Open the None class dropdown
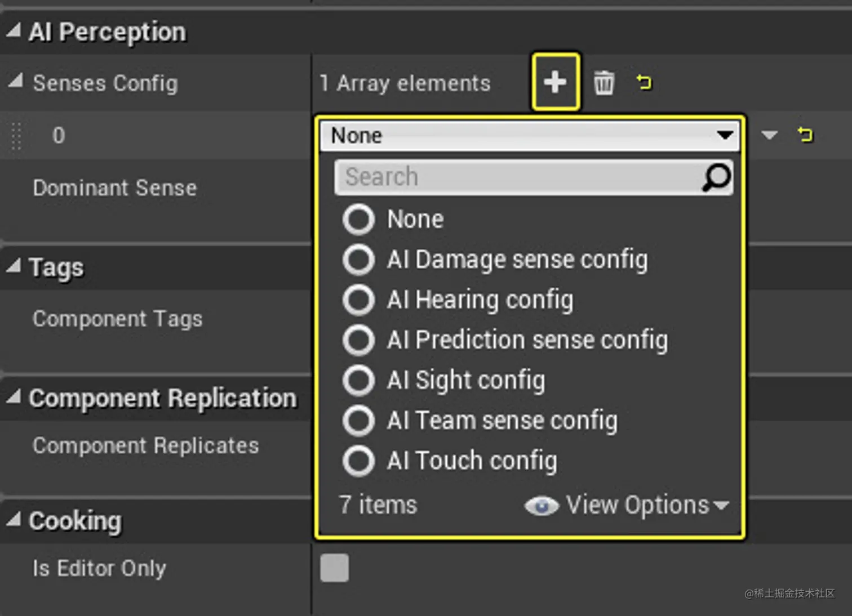This screenshot has width=852, height=616. (530, 136)
